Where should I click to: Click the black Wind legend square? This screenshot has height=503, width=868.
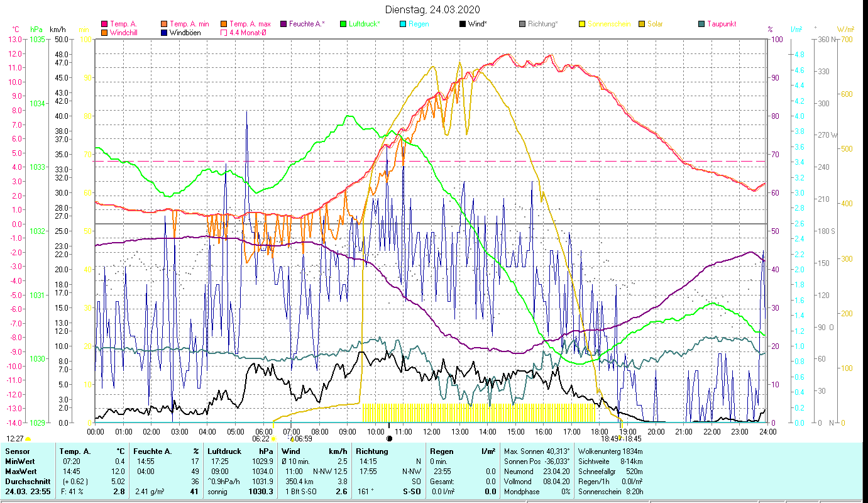[463, 24]
